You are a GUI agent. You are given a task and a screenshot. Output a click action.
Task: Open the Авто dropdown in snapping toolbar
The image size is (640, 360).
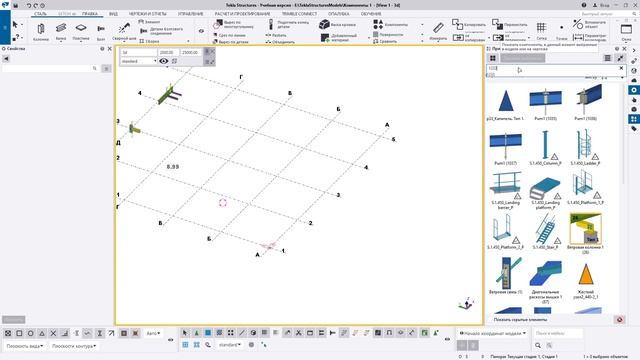pyautogui.click(x=153, y=333)
